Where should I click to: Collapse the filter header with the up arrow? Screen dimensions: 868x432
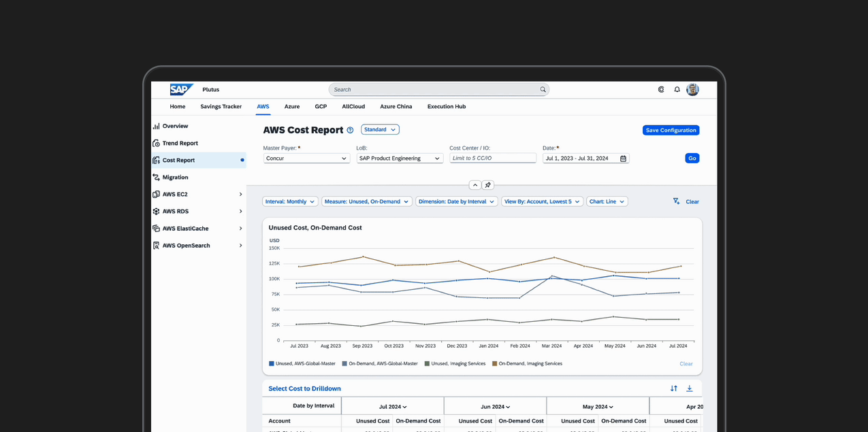coord(475,185)
